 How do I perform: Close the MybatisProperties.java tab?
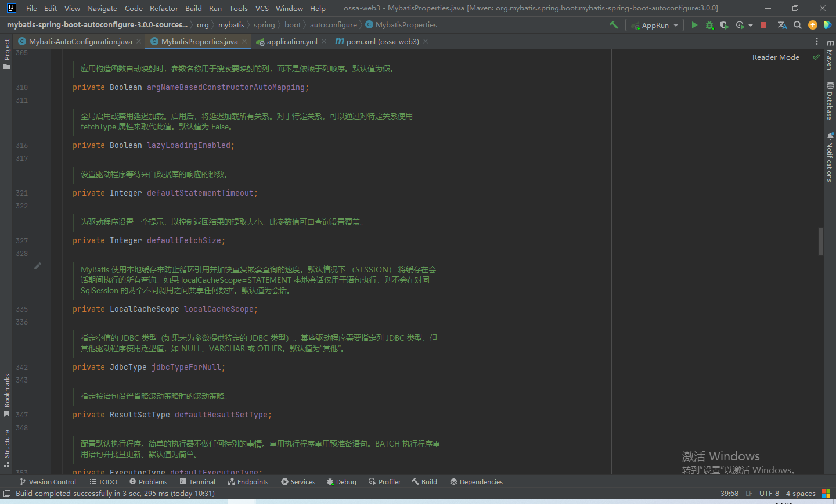click(244, 41)
